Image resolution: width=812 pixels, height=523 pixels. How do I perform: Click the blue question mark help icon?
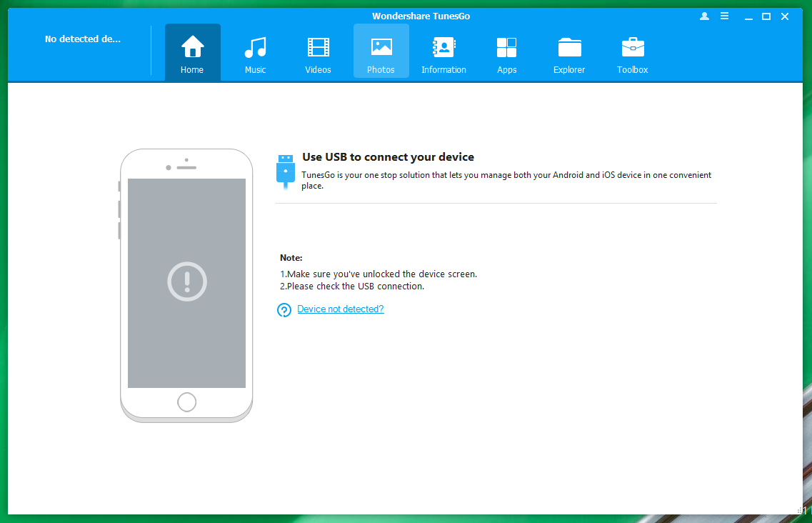pos(284,310)
